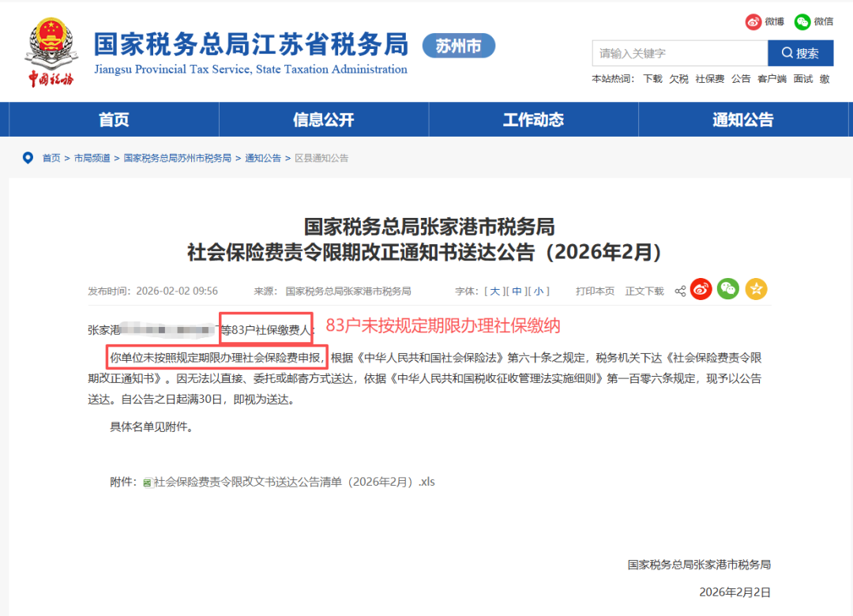Open the Weibo icon in the header
This screenshot has width=853, height=616.
[x=753, y=22]
